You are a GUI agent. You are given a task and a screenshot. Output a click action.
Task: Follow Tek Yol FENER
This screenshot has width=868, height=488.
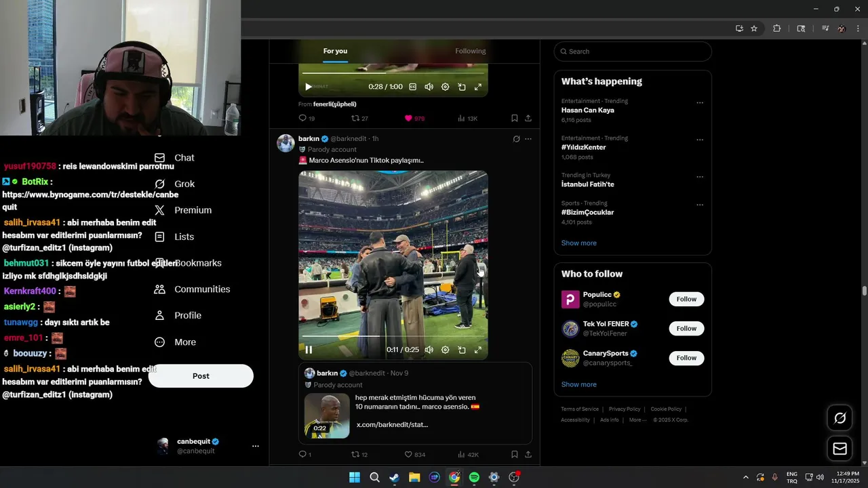click(686, 329)
